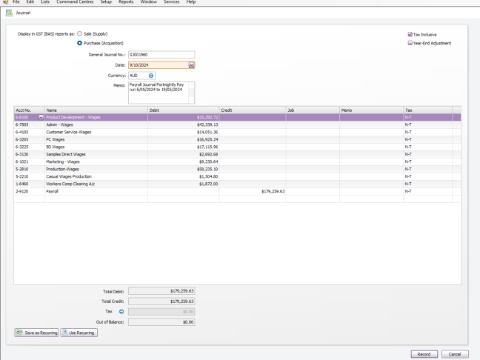Toggle the Year-End Adjustment checkbox
480x360 pixels.
pos(410,43)
